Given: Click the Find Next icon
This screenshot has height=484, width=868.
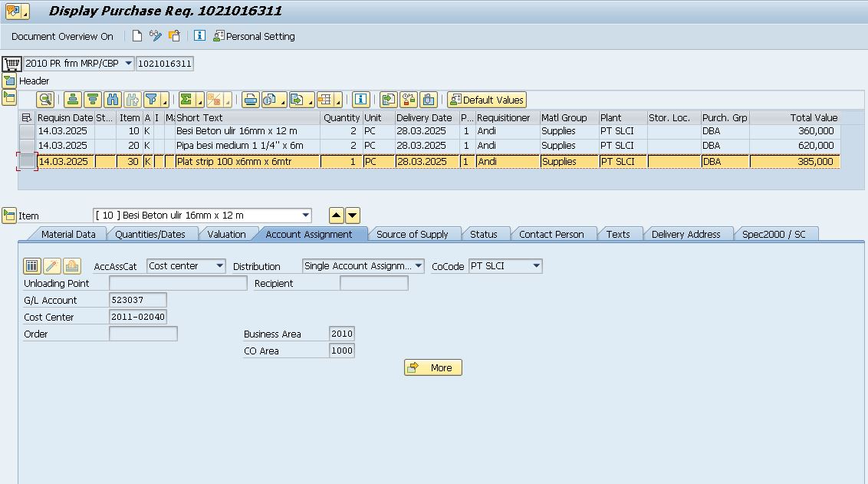Looking at the screenshot, I should pos(133,100).
